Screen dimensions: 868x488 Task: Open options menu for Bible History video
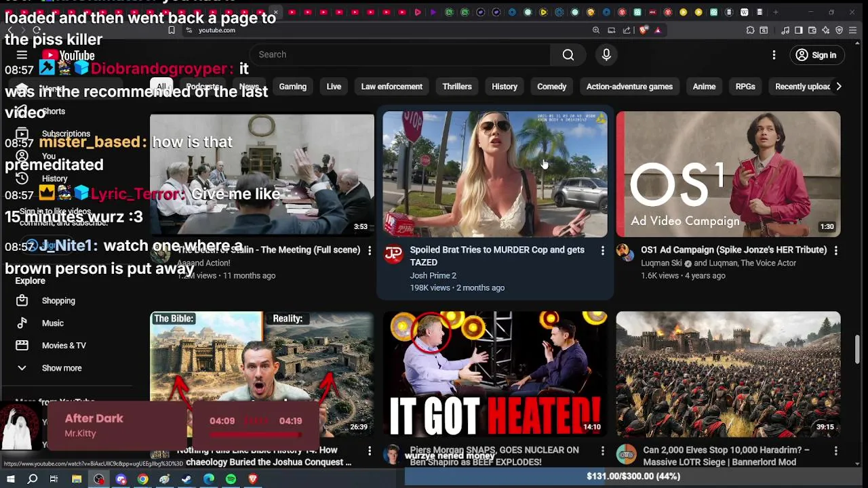point(369,451)
